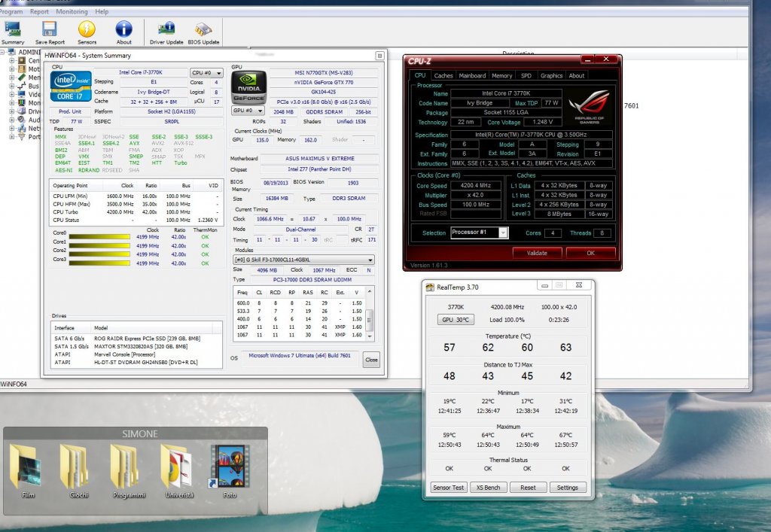Click the SIMONE folder gadget title
This screenshot has height=532, width=771.
(139, 433)
